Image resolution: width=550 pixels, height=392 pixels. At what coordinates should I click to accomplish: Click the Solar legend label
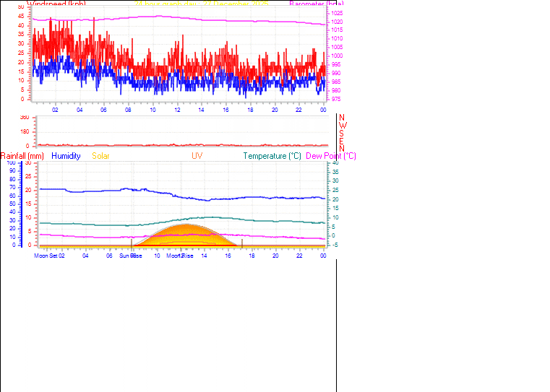tap(100, 156)
